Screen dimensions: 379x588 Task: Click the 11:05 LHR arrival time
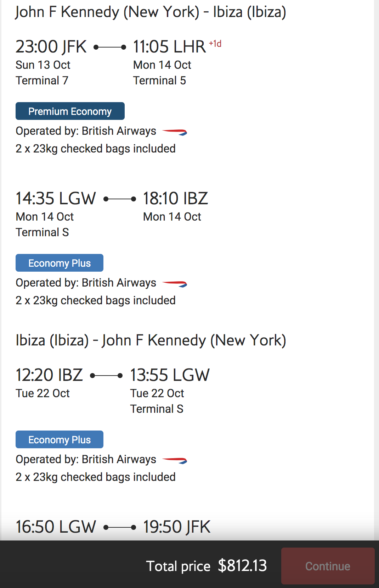click(169, 47)
